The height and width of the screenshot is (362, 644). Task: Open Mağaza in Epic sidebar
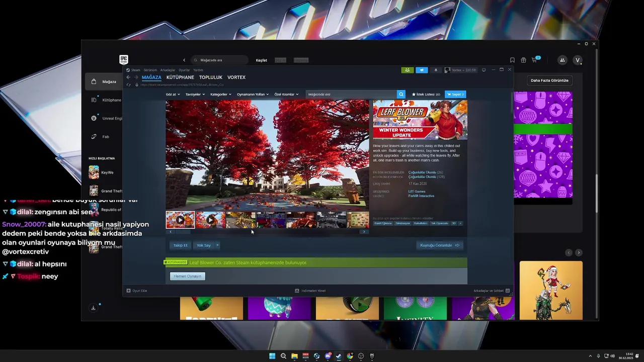tap(103, 81)
